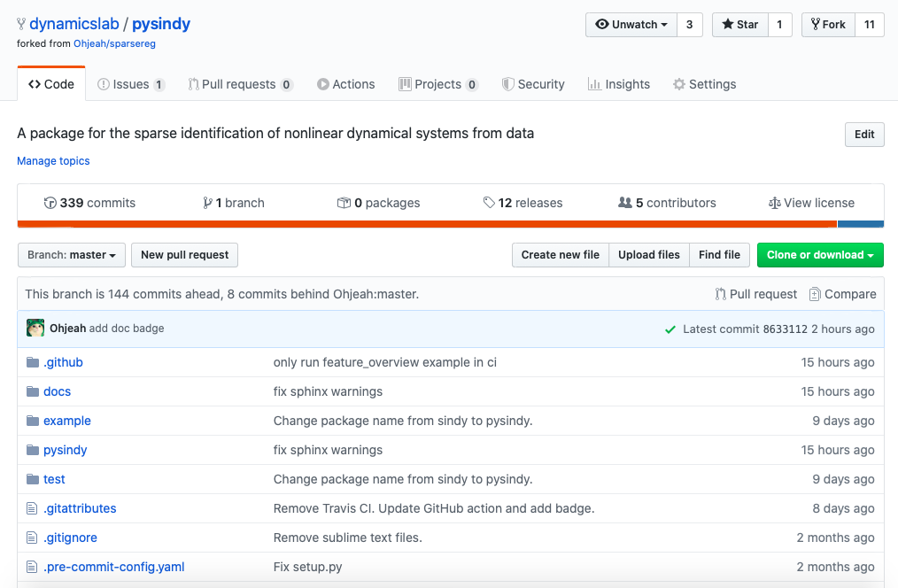Open the Branch: master dropdown
The height and width of the screenshot is (588, 898).
[72, 255]
